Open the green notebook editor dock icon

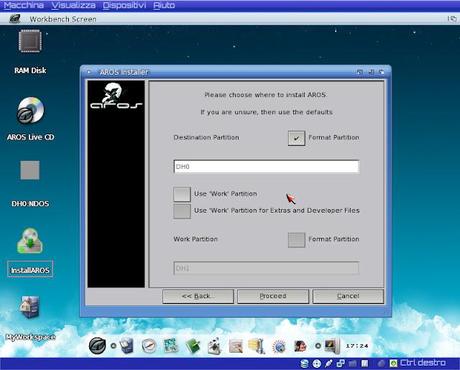coord(192,346)
